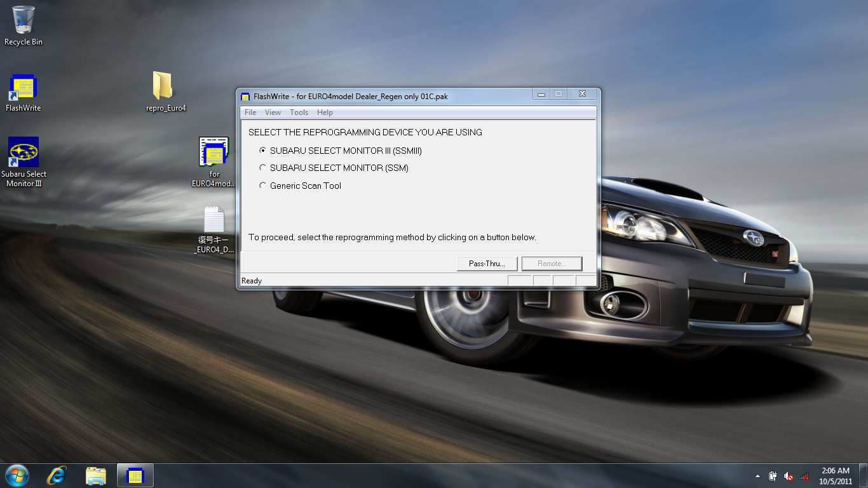Click the Pass-Thru... button

[487, 264]
